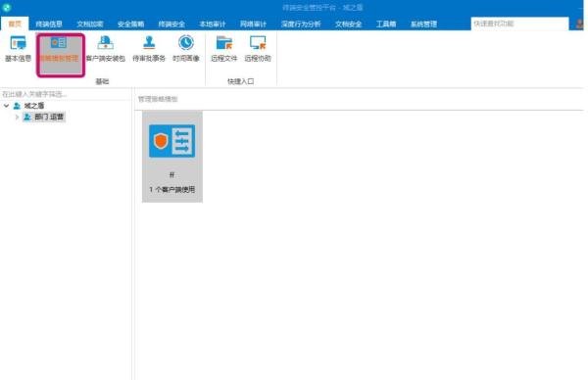This screenshot has height=380, width=588.
Task: Focus the 快速查找功能 search box
Action: pyautogui.click(x=519, y=24)
